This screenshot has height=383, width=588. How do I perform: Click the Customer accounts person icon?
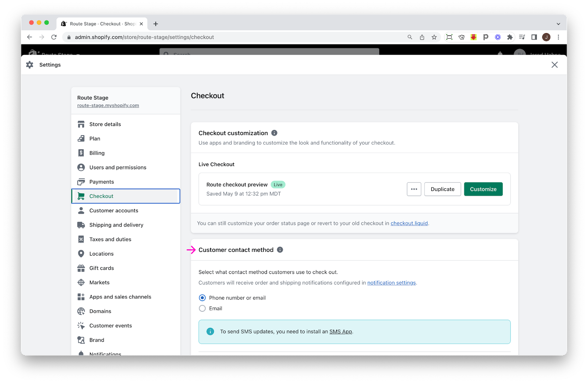coord(81,210)
